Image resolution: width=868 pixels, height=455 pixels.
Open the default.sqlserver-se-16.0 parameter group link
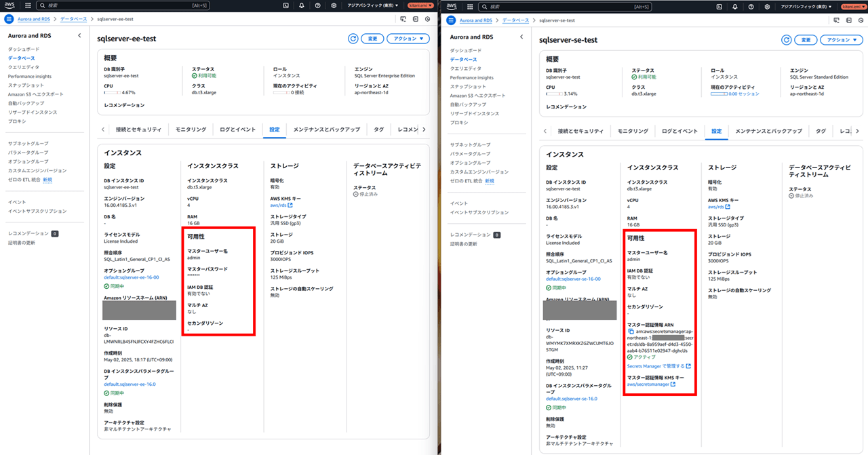coord(571,399)
